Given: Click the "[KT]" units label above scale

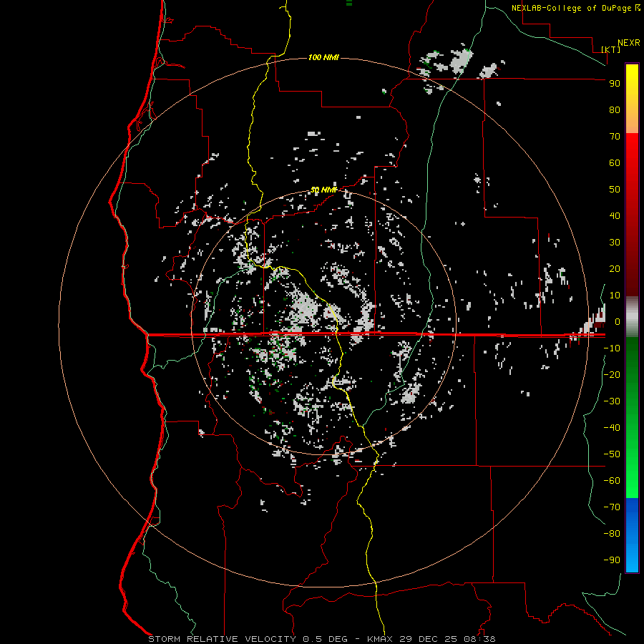Looking at the screenshot, I should pos(611,49).
